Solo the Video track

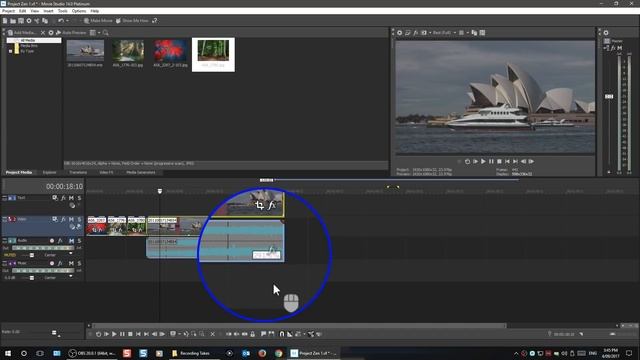pos(79,220)
